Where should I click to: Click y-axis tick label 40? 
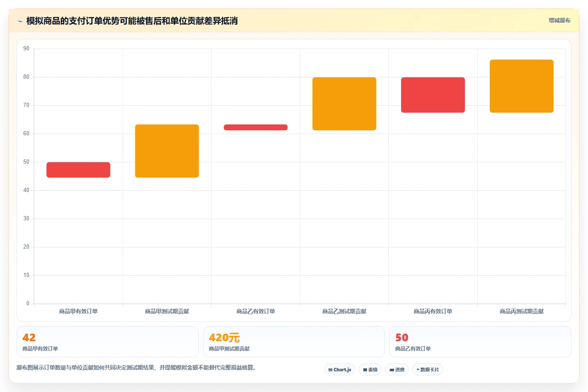(x=26, y=190)
